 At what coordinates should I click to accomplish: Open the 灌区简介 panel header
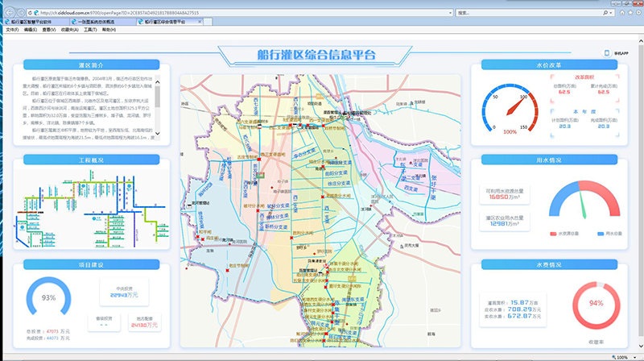click(91, 64)
